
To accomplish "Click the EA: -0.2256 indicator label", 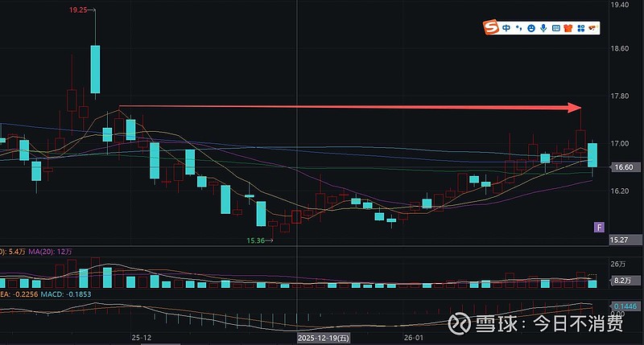I will pyautogui.click(x=19, y=294).
